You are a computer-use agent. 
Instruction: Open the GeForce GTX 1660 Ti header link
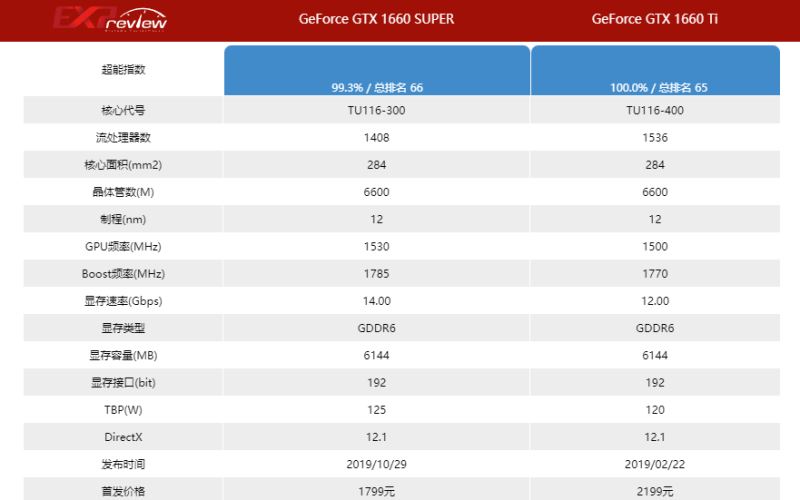pyautogui.click(x=655, y=19)
